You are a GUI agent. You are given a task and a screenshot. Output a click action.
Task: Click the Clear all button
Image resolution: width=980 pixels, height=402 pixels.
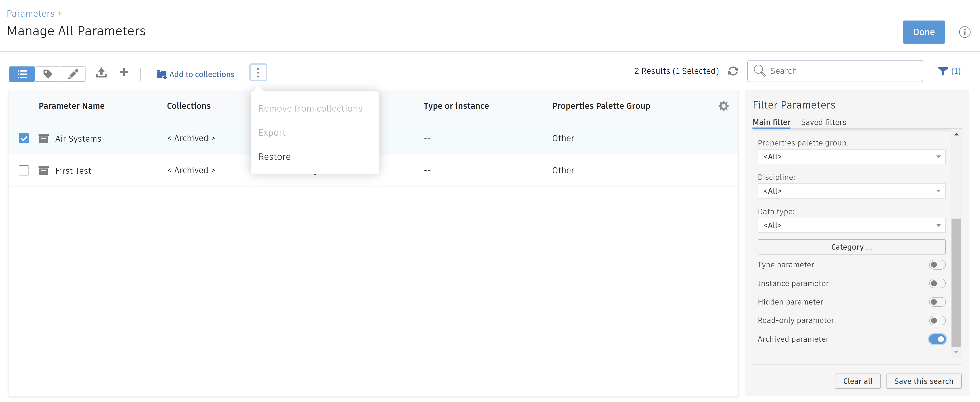click(x=857, y=381)
